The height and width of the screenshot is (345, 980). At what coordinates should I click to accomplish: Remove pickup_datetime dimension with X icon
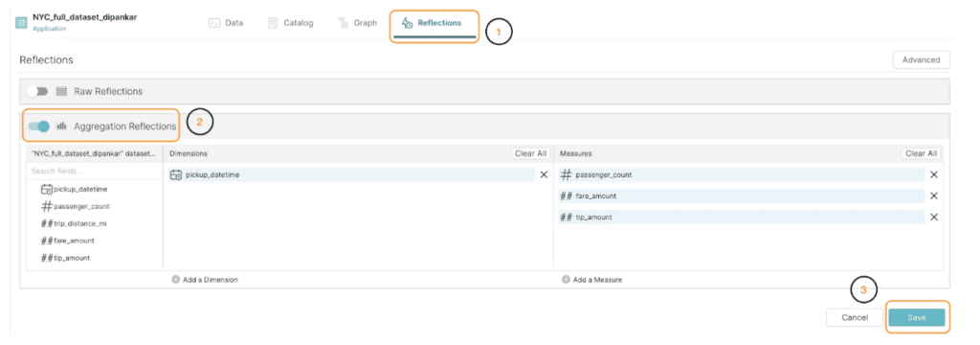pos(544,175)
